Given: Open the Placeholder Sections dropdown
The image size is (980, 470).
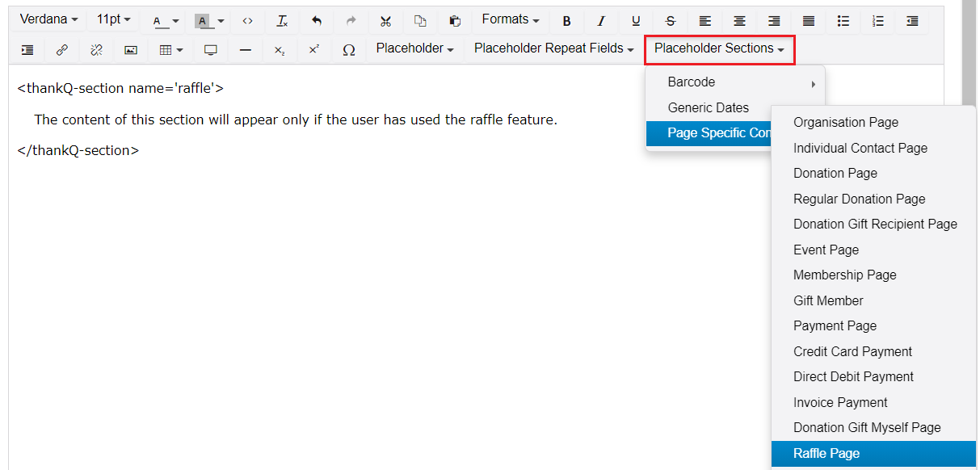Looking at the screenshot, I should tap(719, 49).
